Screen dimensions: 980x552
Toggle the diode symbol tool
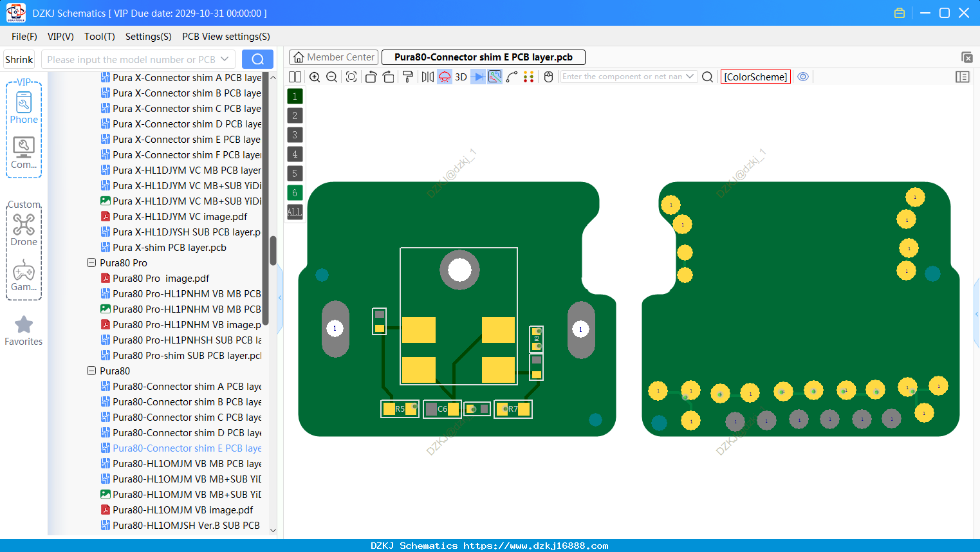(478, 77)
